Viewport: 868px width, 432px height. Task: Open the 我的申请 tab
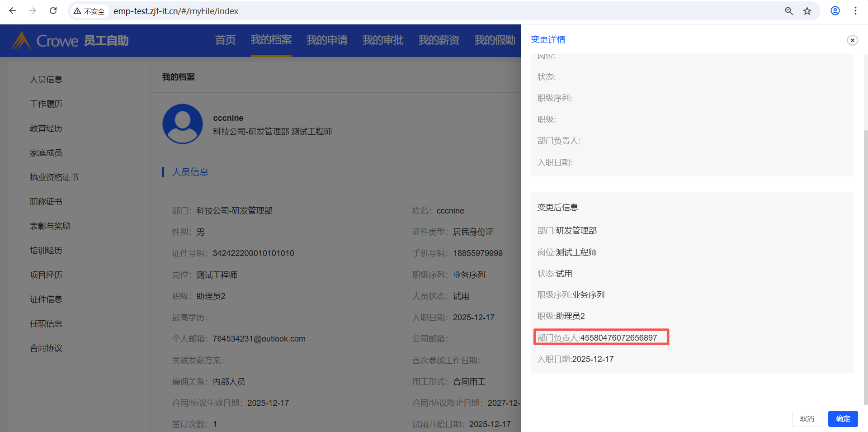(327, 40)
